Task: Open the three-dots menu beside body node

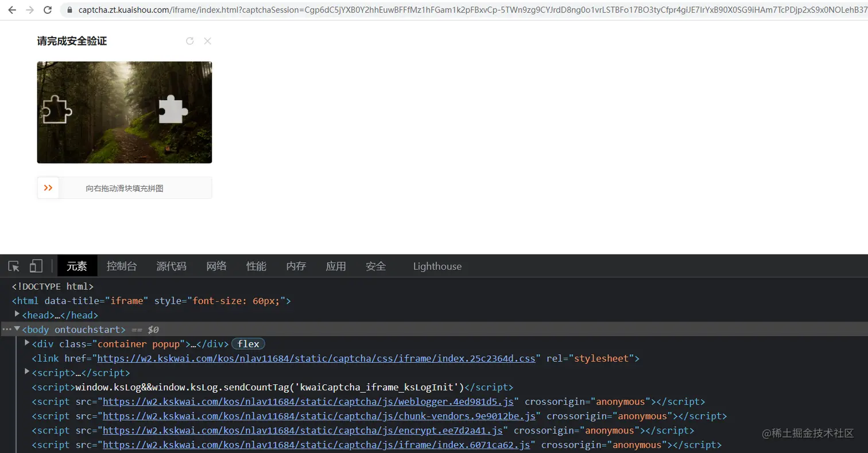Action: (x=6, y=329)
